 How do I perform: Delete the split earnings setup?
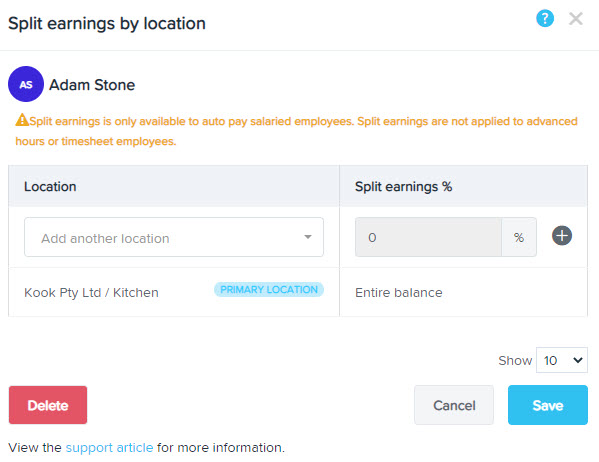coord(48,405)
